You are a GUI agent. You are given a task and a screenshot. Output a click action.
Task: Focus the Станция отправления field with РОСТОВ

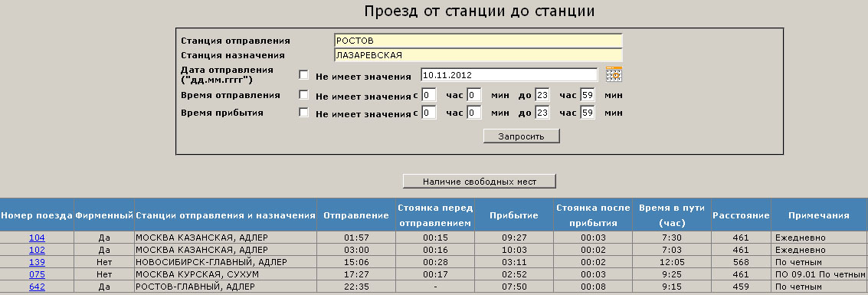tap(478, 41)
